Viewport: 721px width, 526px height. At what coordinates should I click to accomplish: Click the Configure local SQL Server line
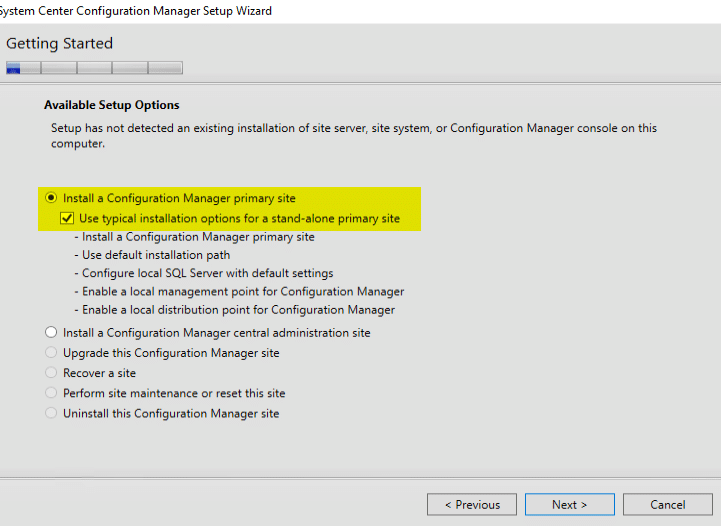207,273
